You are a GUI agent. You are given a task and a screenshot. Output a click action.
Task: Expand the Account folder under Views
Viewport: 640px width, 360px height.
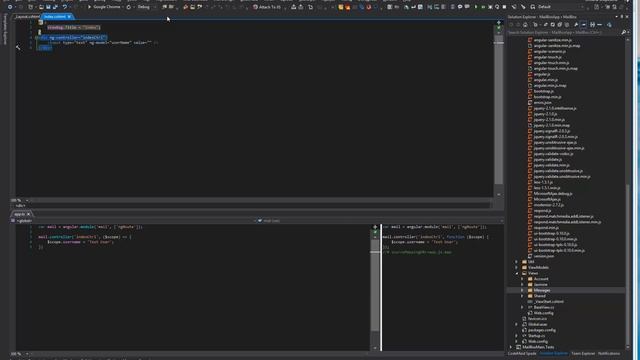point(522,279)
